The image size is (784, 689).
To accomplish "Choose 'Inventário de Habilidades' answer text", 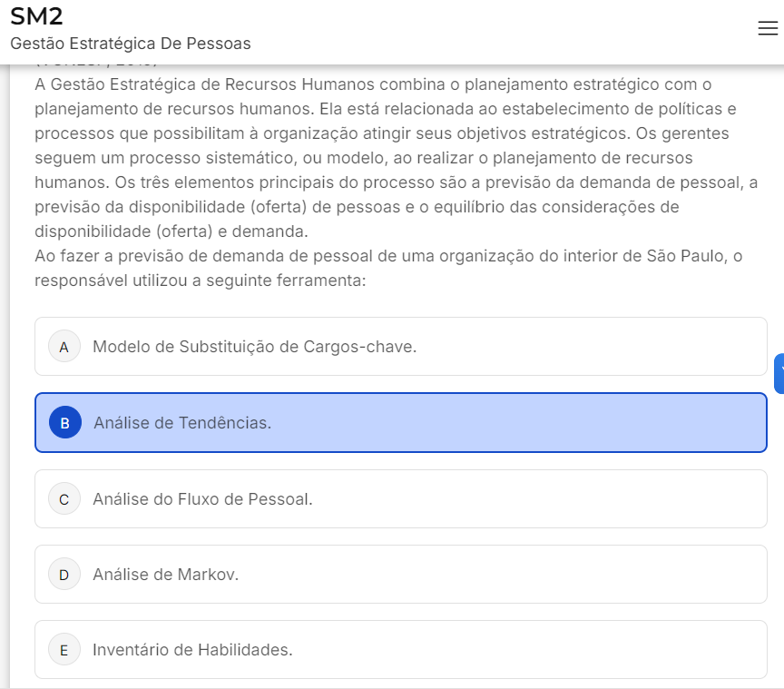I will (192, 650).
